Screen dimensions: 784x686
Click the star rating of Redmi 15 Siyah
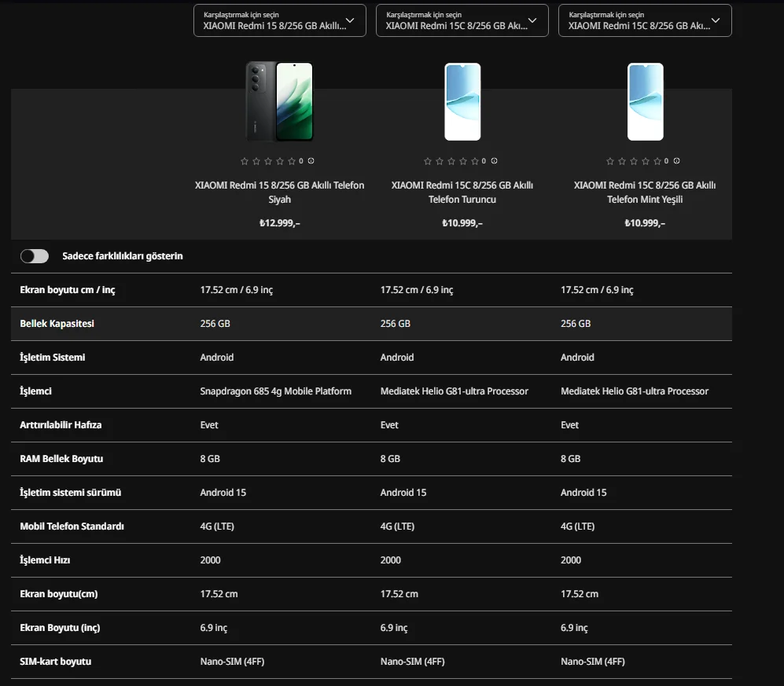[x=268, y=161]
